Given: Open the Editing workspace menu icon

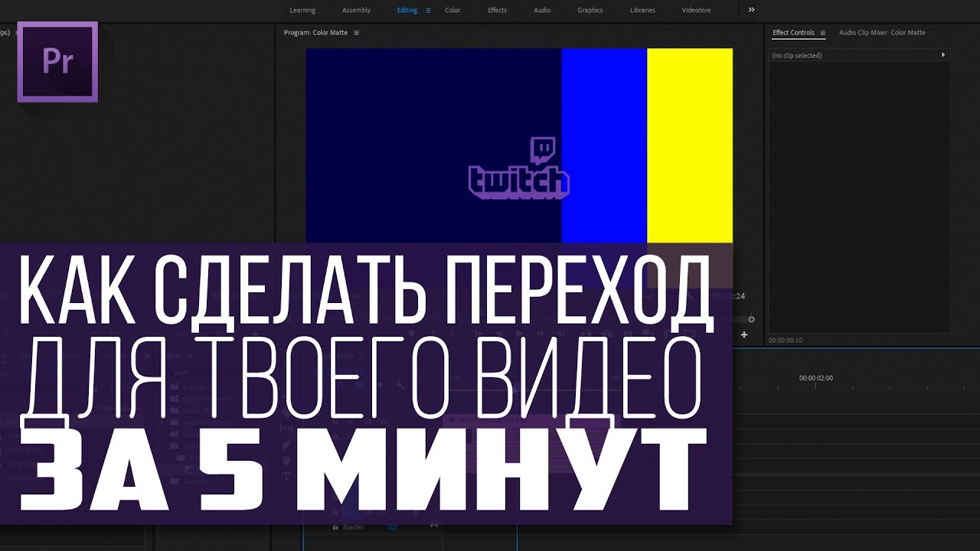Looking at the screenshot, I should [428, 10].
